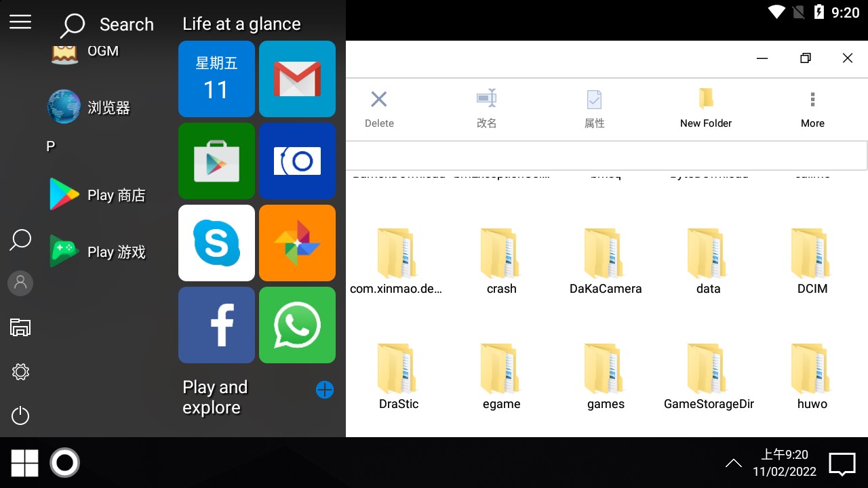Show hidden tray icons with up chevron
Image resolution: width=868 pixels, height=488 pixels.
click(733, 464)
